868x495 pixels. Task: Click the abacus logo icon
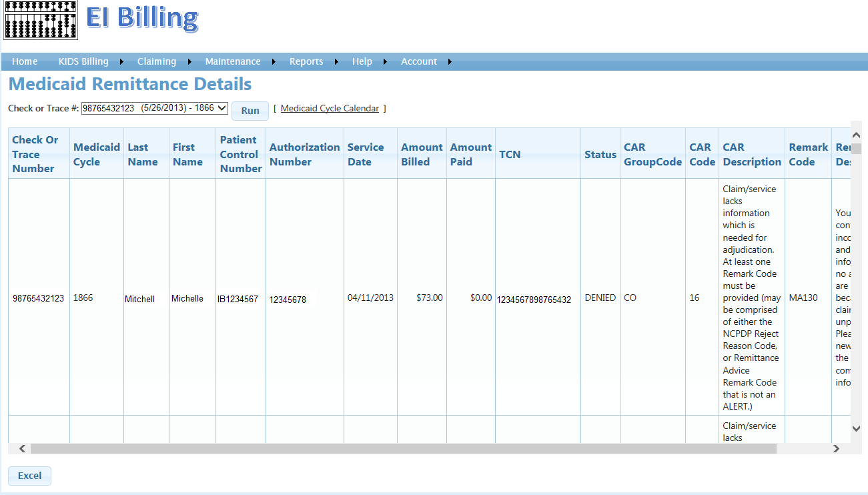click(41, 20)
